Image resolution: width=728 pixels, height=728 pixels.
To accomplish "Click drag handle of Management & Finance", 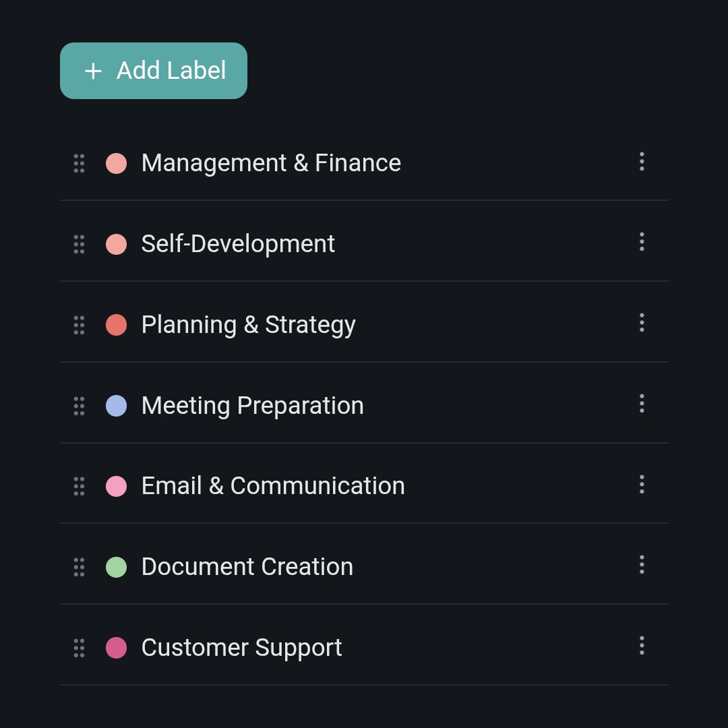I will [x=79, y=163].
